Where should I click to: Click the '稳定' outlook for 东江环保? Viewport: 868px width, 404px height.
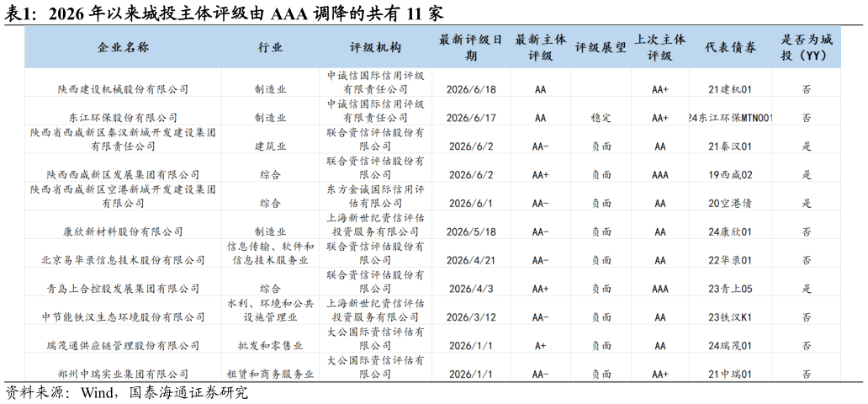[x=601, y=118]
